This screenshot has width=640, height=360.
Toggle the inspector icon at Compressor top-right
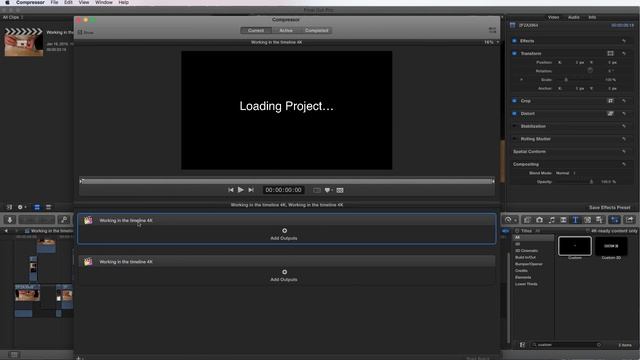tap(492, 31)
